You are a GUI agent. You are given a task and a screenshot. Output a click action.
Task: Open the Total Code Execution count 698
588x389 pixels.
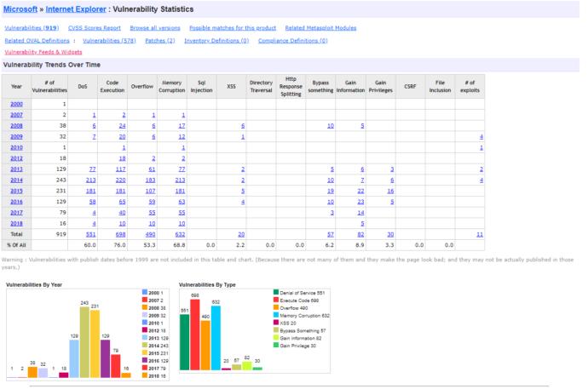pyautogui.click(x=121, y=234)
